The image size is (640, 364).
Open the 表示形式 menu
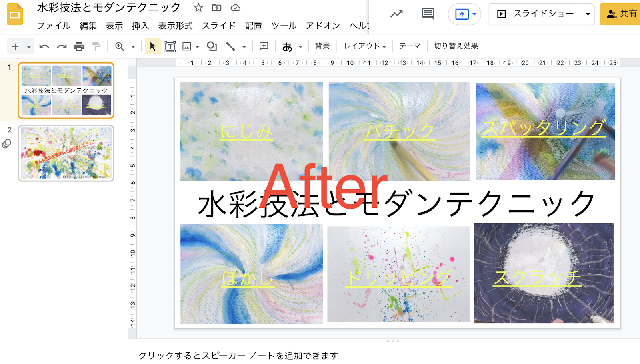(175, 26)
